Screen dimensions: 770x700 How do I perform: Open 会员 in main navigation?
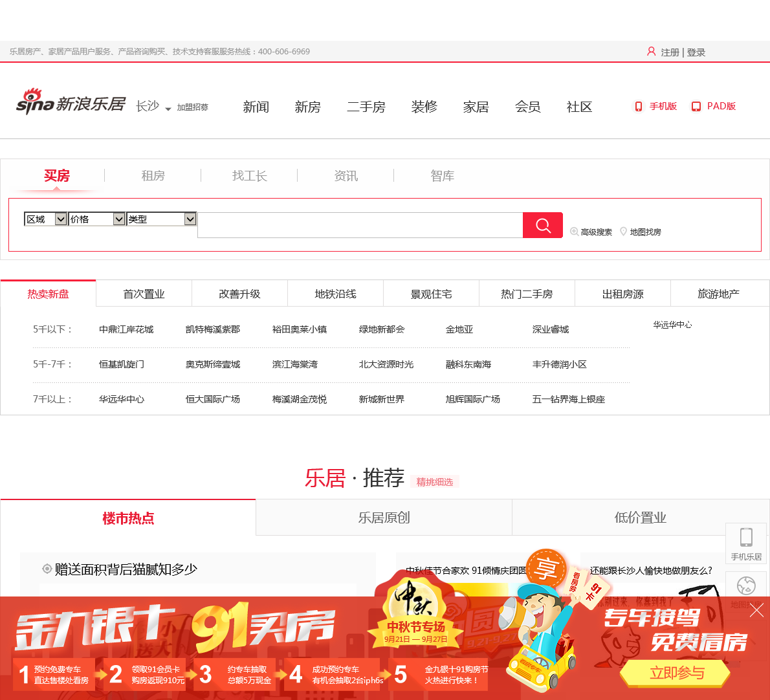[x=528, y=107]
